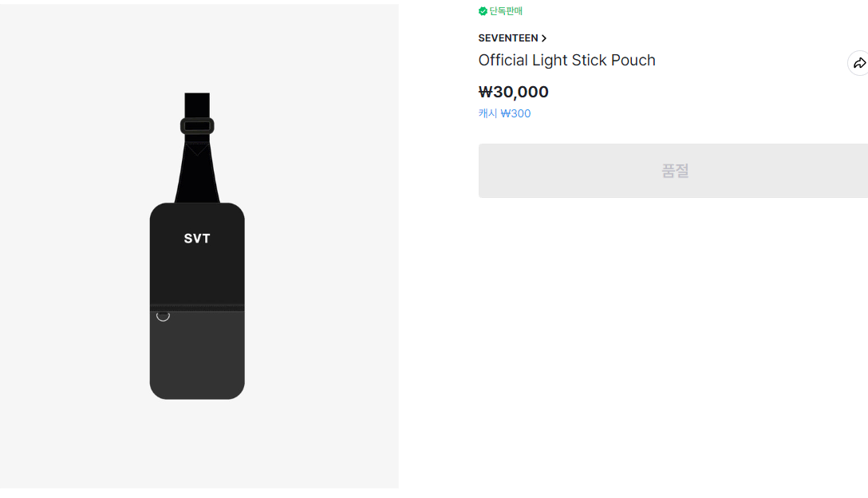Click the black upper body of pouch
The height and width of the screenshot is (498, 868).
pos(197,271)
